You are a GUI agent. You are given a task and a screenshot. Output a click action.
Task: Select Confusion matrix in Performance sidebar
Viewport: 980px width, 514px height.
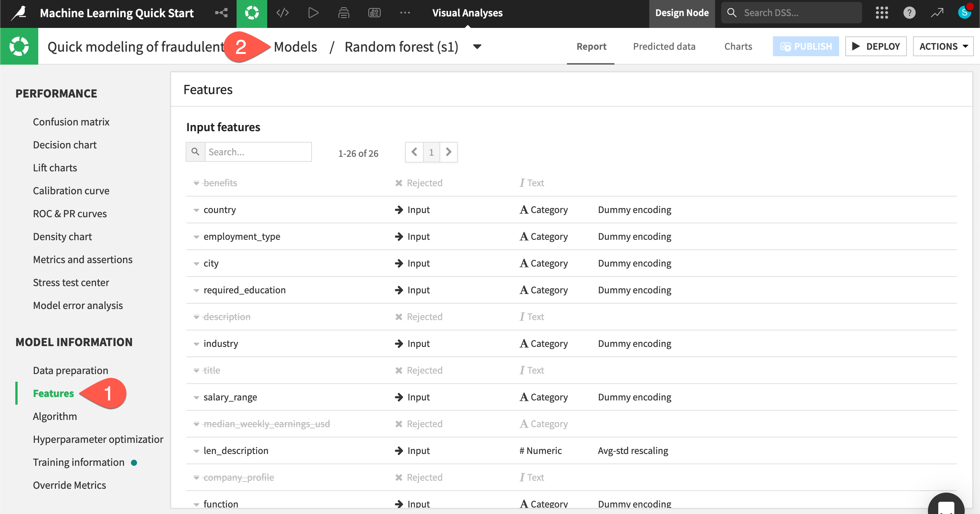coord(71,122)
